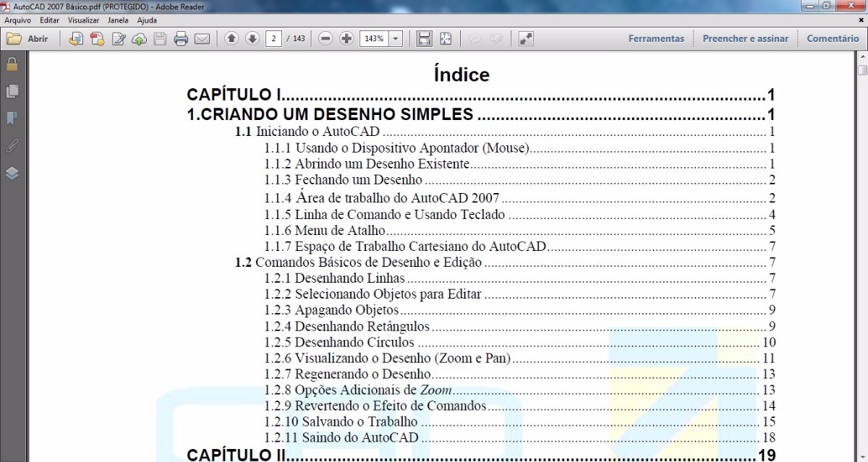
Task: Print the document with printer icon
Action: [x=181, y=38]
